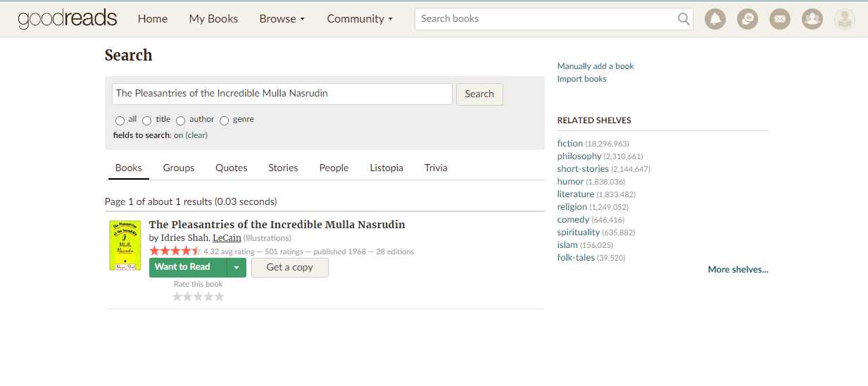Screen dimensions: 868x386
Task: Open Import books link
Action: click(581, 79)
